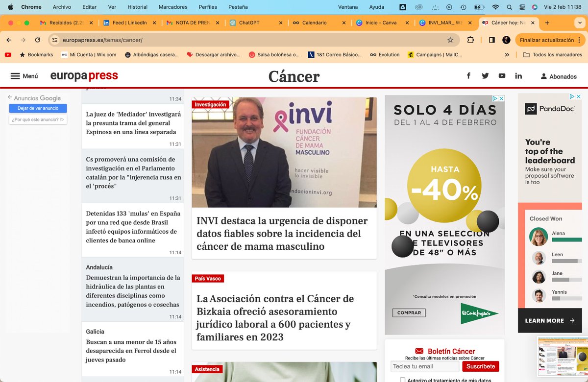Switch to Feed | LinkedIn tab
Screen dimensions: 588x382
(x=128, y=23)
